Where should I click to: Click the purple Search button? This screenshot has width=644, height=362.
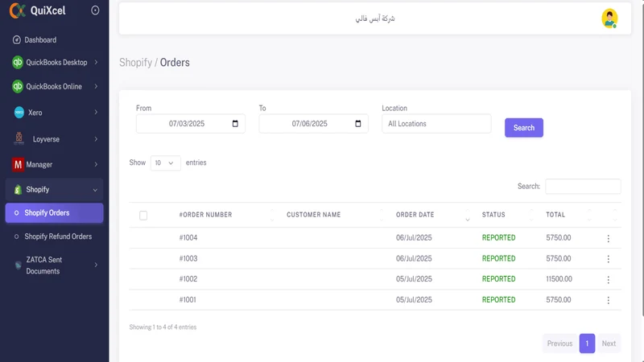pos(524,128)
